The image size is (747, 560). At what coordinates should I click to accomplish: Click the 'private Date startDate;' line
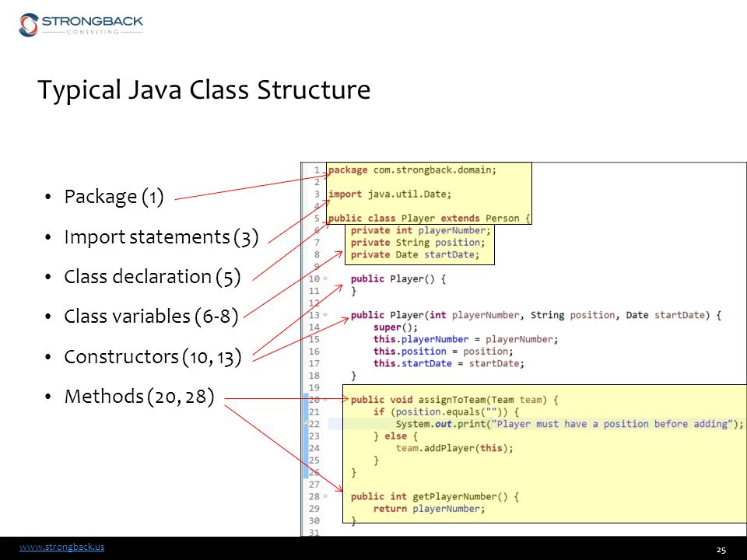point(415,255)
